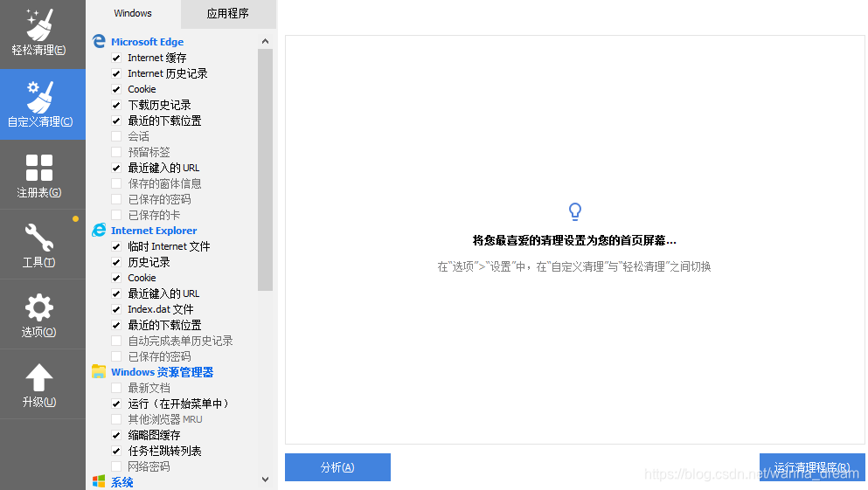Check Edge 已保存的密码 checkbox

pyautogui.click(x=116, y=199)
